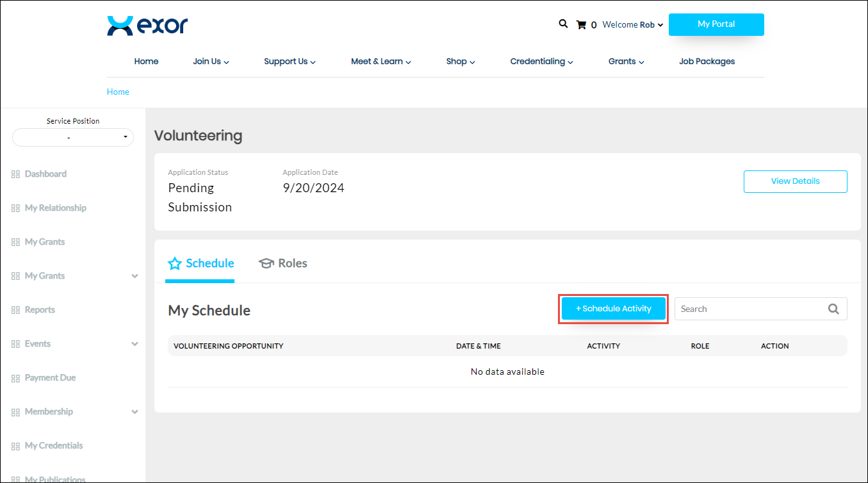868x483 pixels.
Task: Open the Service Position dropdown
Action: coord(73,137)
